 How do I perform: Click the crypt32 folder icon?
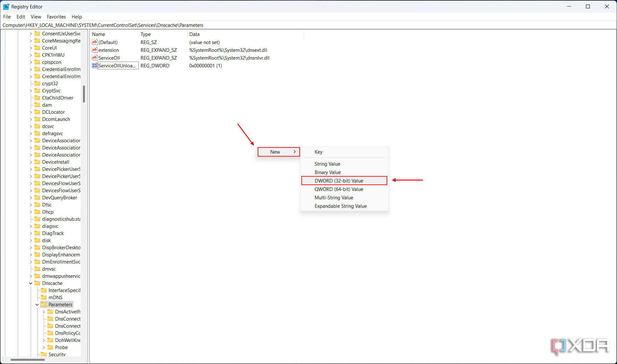pyautogui.click(x=37, y=83)
